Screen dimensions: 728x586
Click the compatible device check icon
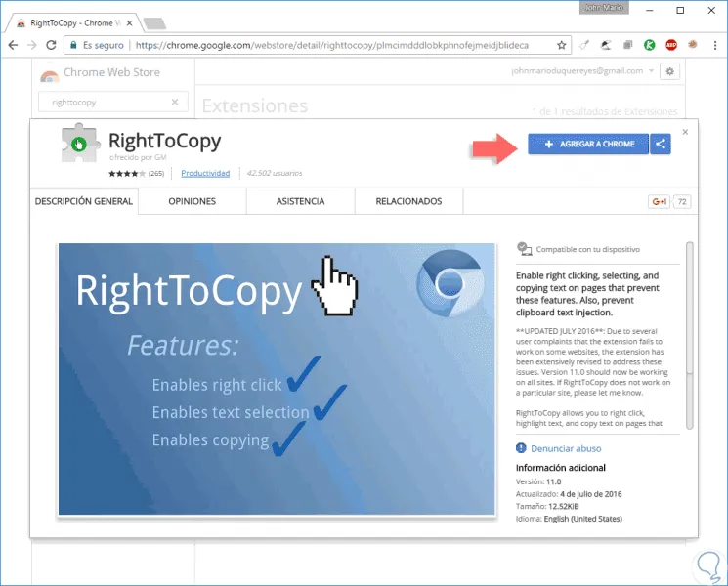[524, 249]
